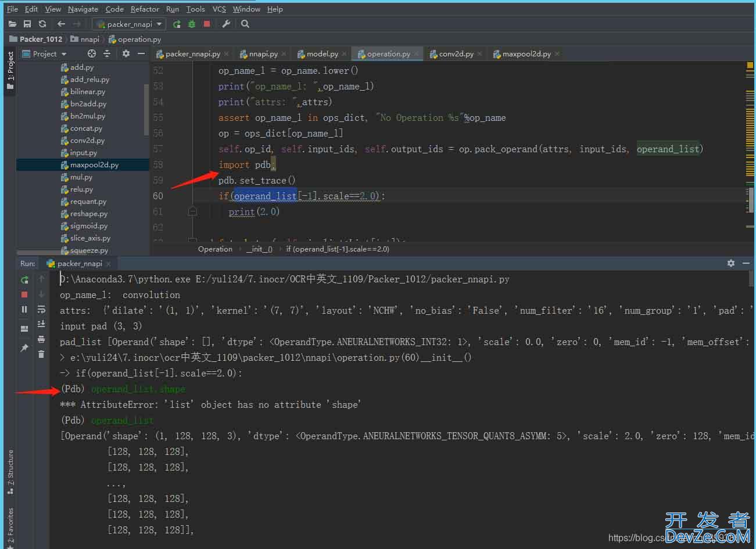Open the packer_nnapi run configuration dropdown
Screen dimensions: 756x549
129,24
